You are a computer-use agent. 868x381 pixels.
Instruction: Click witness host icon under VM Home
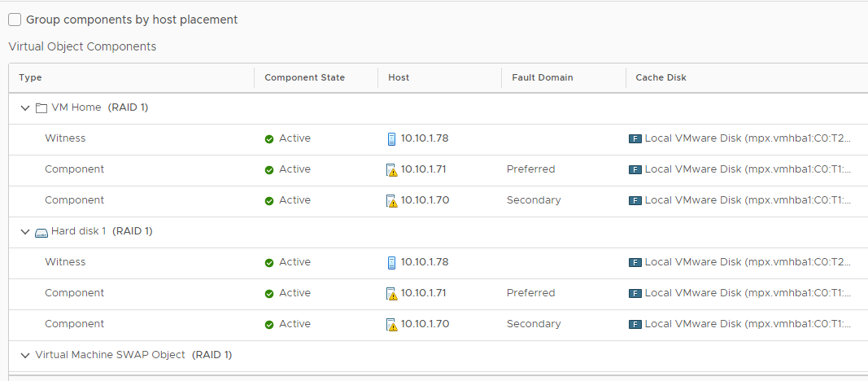391,138
